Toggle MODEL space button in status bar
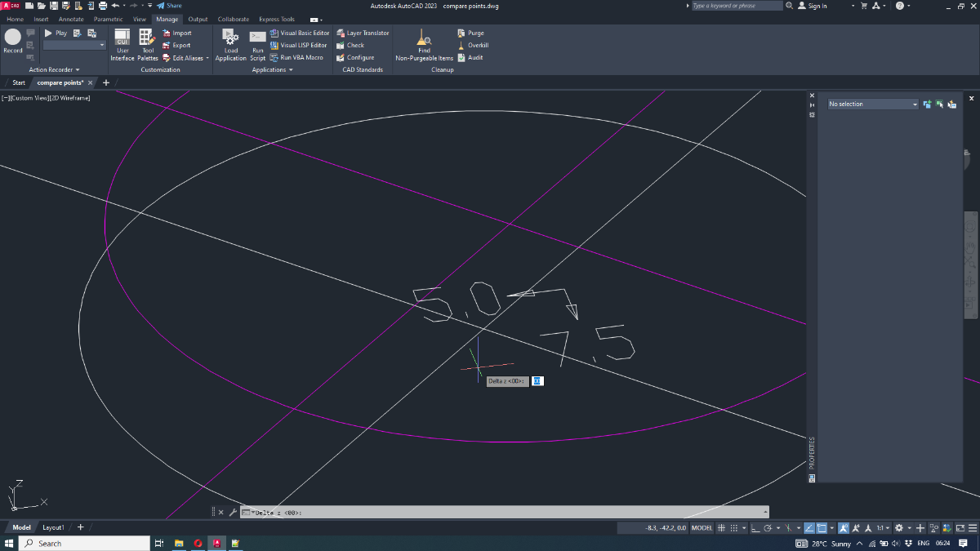Screen dimensions: 980x551 tap(702, 528)
